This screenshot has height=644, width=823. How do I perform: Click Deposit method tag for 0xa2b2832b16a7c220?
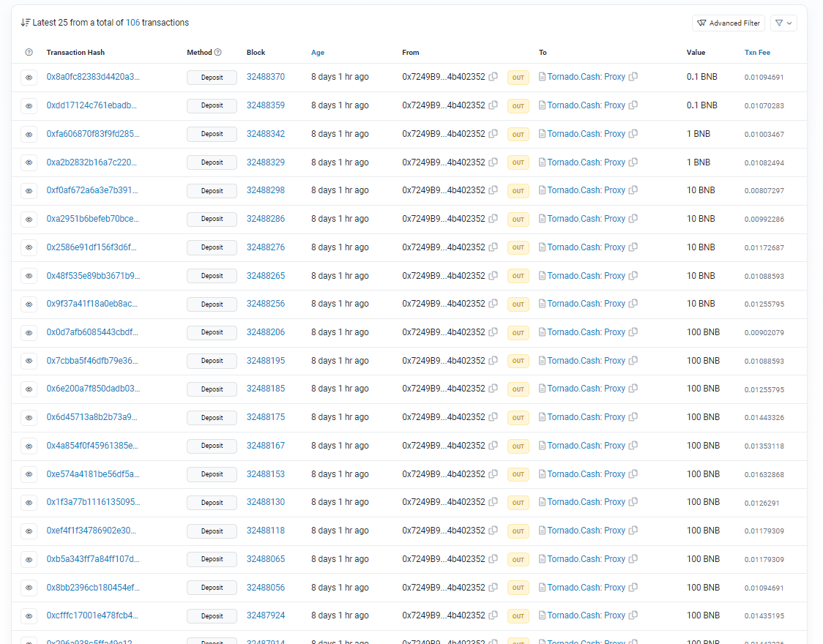click(x=212, y=162)
